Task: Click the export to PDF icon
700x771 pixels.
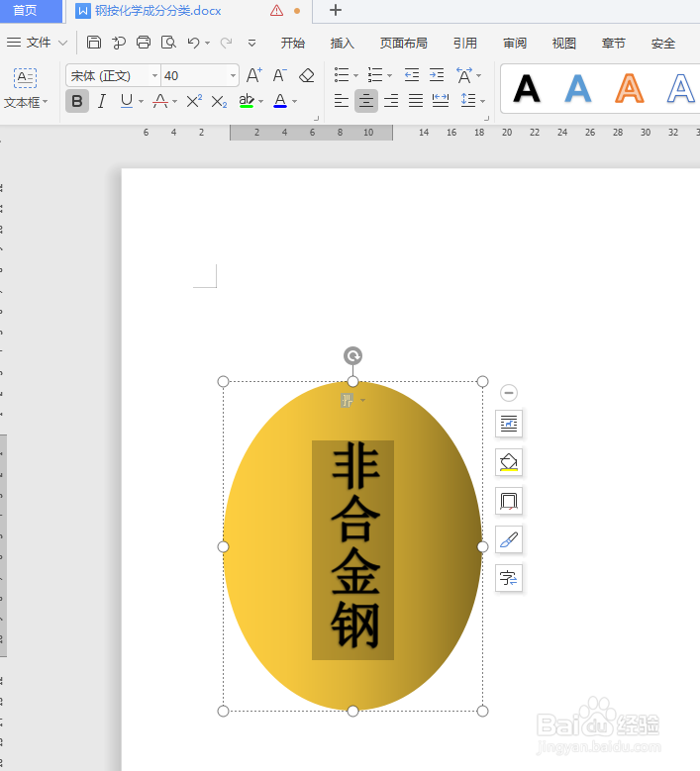Action: point(119,43)
